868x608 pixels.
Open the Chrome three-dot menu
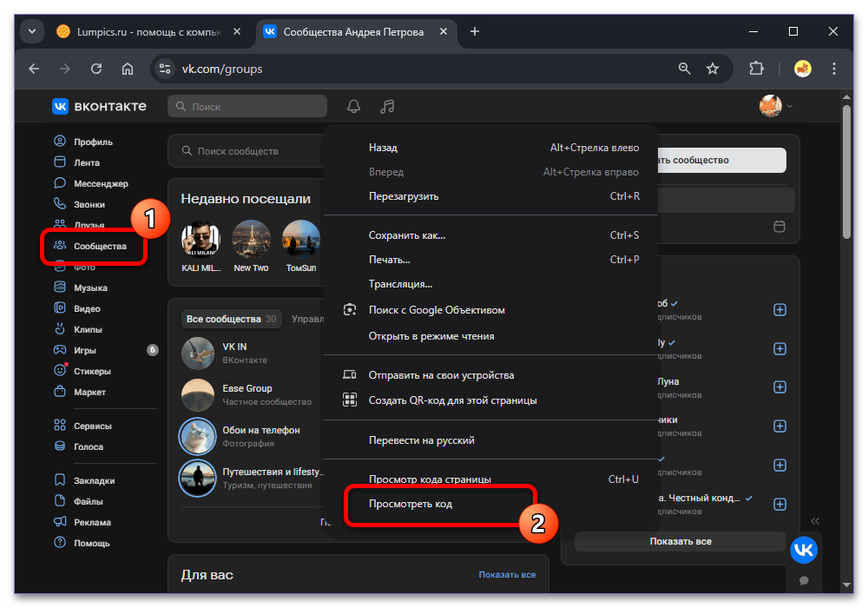tap(833, 69)
